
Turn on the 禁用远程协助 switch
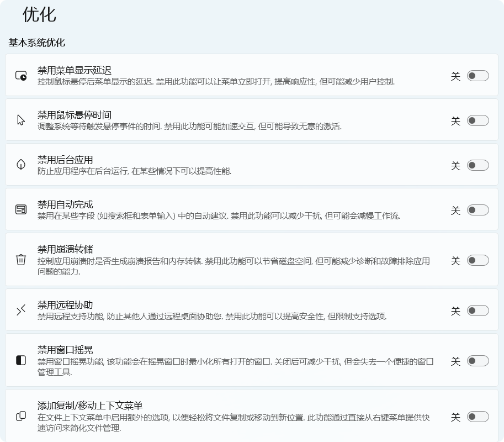[478, 311]
